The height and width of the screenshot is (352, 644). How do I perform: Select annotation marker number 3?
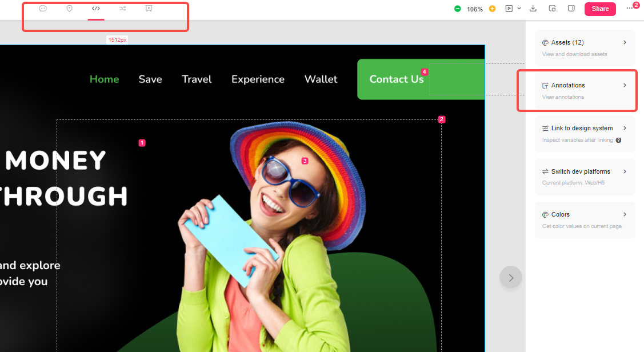pyautogui.click(x=305, y=161)
